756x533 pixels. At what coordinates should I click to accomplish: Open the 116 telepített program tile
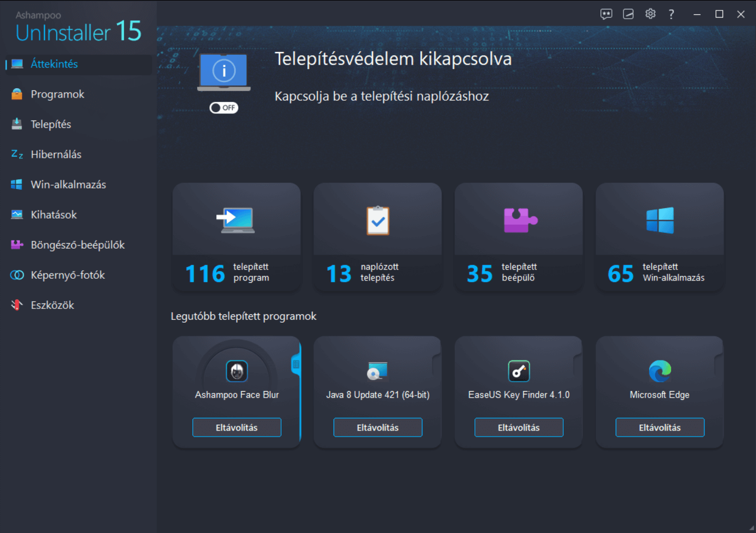pos(237,237)
